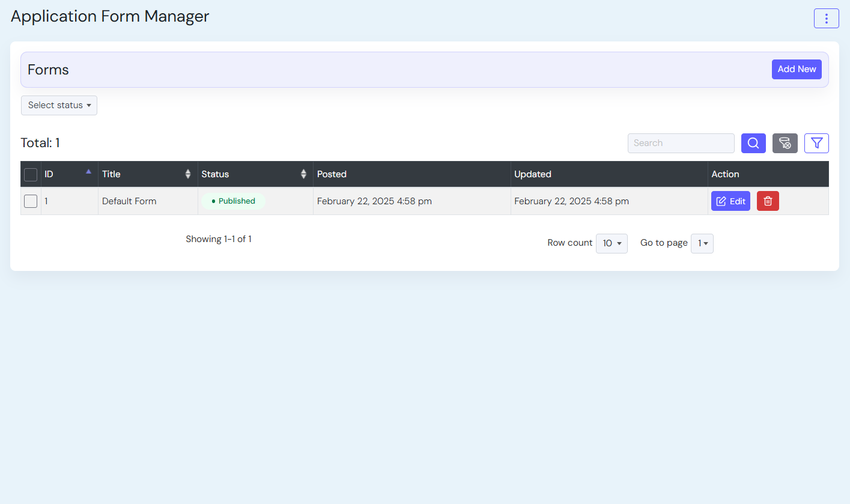The width and height of the screenshot is (850, 504).
Task: Delete Default Form using red trash icon
Action: (768, 201)
